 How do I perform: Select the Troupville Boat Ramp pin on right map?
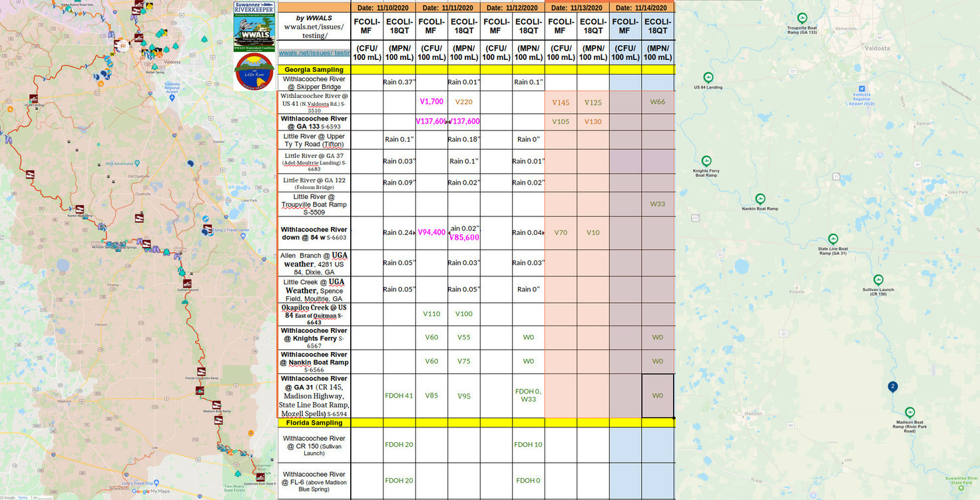point(802,19)
